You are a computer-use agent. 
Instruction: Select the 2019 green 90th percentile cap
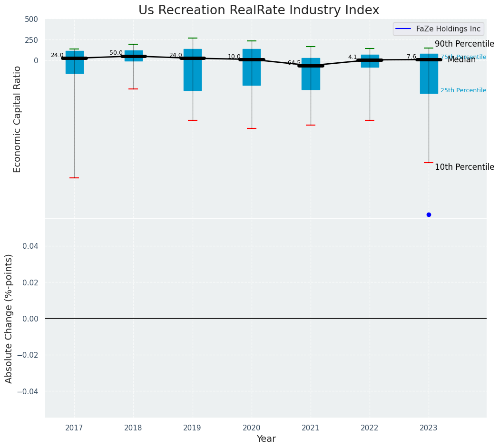(x=193, y=38)
